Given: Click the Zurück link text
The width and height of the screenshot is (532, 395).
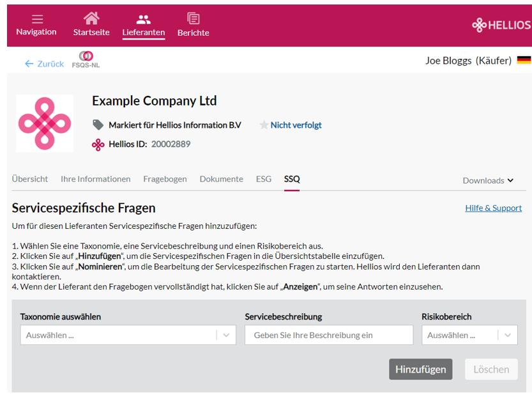Looking at the screenshot, I should pyautogui.click(x=50, y=64).
